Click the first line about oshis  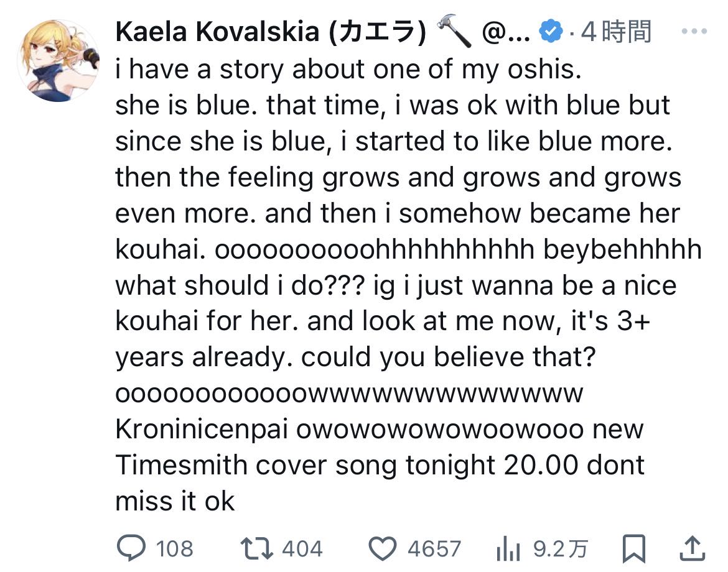(347, 70)
